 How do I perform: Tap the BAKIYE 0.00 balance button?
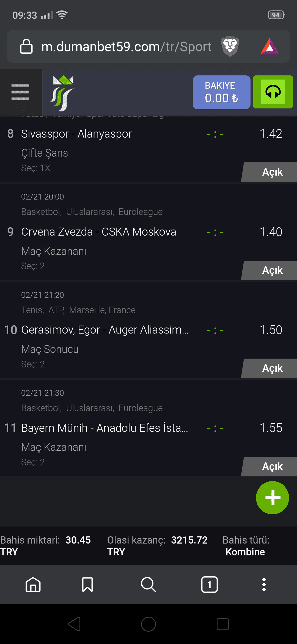pyautogui.click(x=222, y=92)
